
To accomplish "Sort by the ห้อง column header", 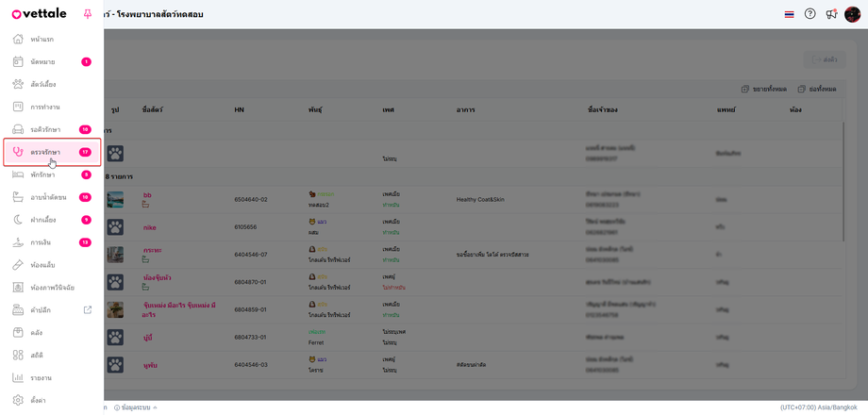I will (795, 110).
